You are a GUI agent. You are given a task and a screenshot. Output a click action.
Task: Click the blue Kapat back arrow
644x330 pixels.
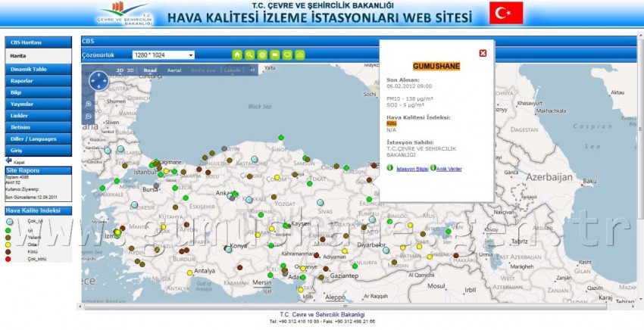click(8, 161)
